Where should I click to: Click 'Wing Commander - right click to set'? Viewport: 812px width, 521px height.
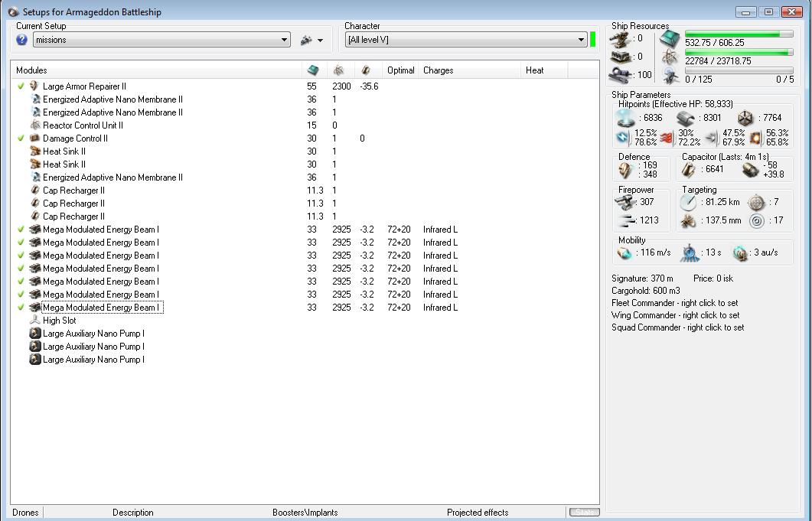point(675,315)
